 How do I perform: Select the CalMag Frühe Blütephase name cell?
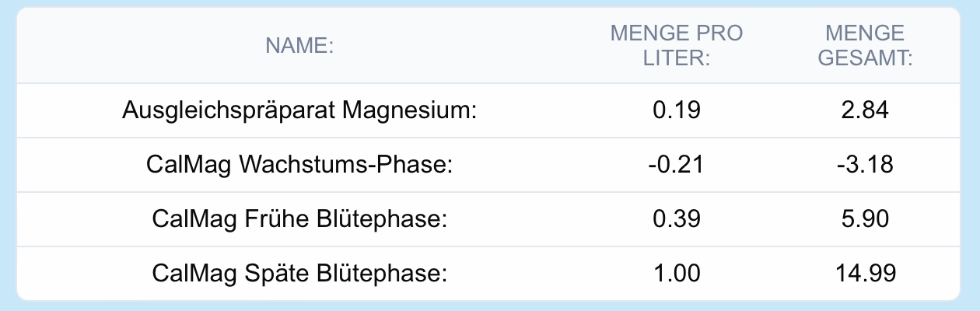[299, 220]
